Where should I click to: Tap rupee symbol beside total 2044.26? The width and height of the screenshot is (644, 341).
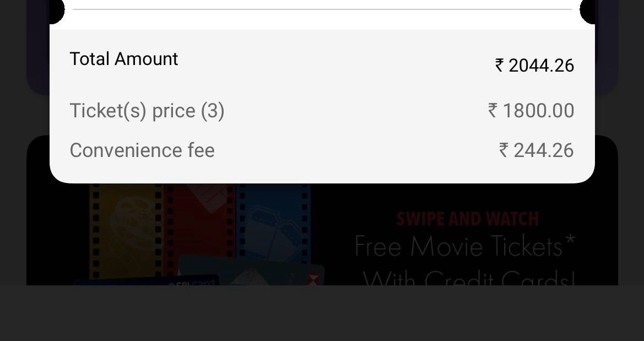pyautogui.click(x=500, y=66)
